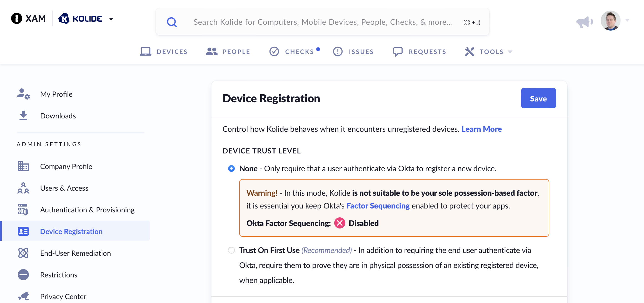Open the user avatar account menu
644x303 pixels.
[611, 21]
